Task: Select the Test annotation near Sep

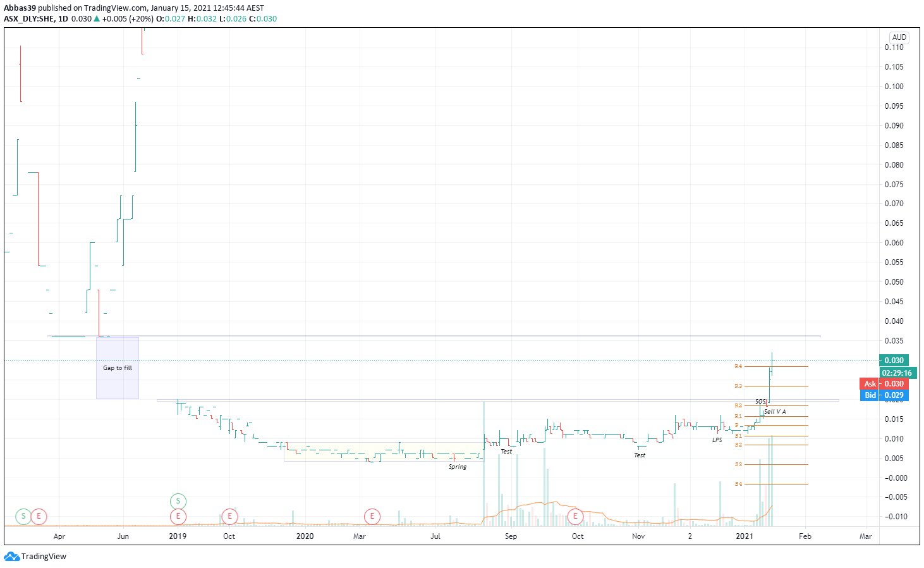Action: (506, 452)
